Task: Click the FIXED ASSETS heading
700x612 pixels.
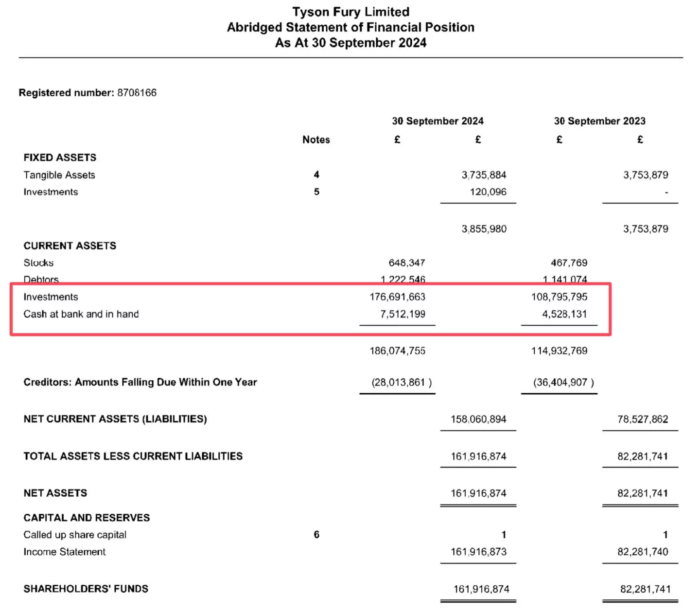Action: [60, 157]
